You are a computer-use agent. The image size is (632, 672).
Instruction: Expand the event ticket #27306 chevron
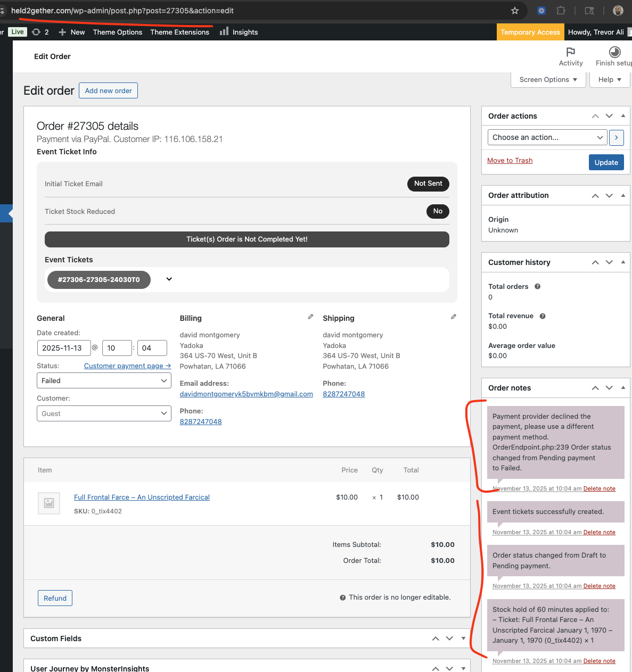click(169, 279)
